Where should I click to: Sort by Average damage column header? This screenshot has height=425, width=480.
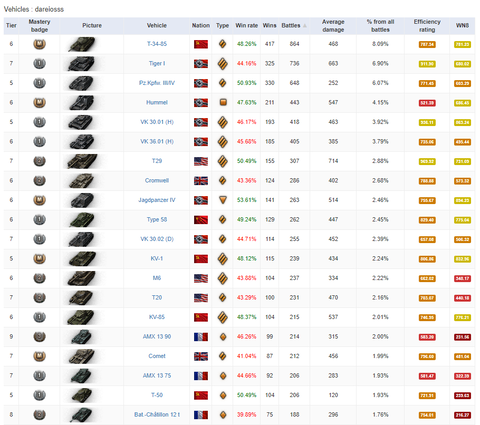tap(333, 26)
